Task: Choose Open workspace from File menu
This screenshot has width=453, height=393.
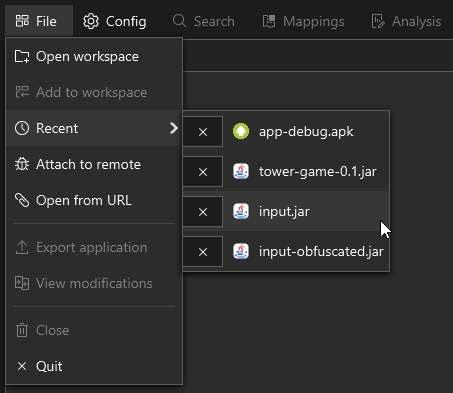Action: pos(94,56)
